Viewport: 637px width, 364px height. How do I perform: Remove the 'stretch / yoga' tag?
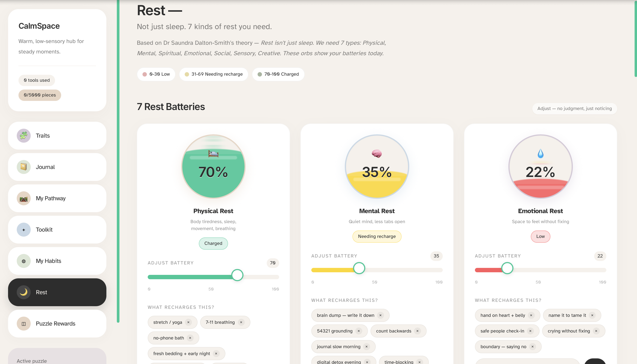coord(188,322)
